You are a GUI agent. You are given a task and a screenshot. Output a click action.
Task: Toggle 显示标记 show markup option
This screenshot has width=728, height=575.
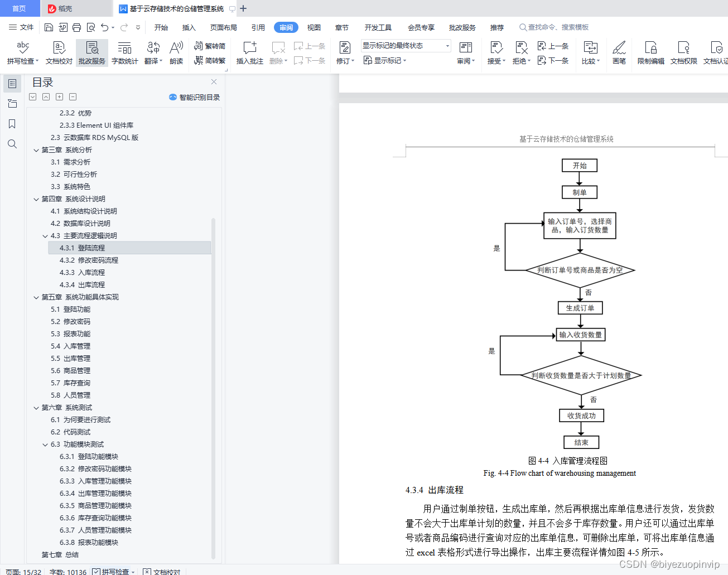pos(385,60)
